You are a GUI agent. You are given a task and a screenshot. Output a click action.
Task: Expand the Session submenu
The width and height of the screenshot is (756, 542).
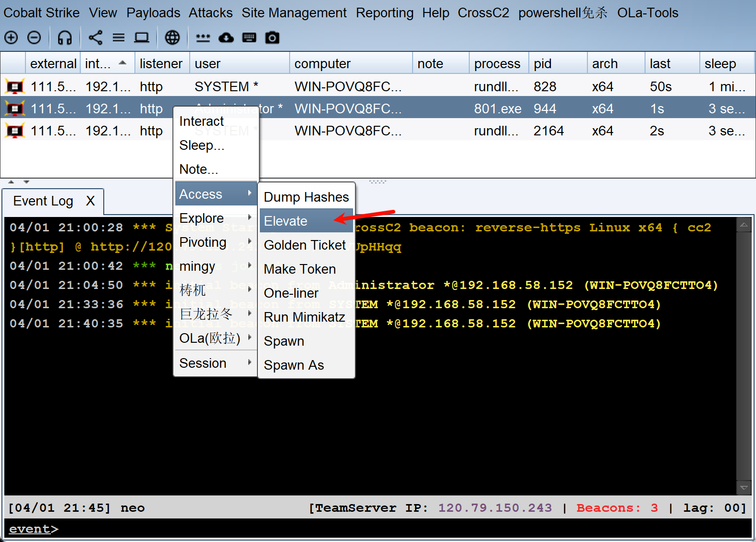pyautogui.click(x=216, y=363)
